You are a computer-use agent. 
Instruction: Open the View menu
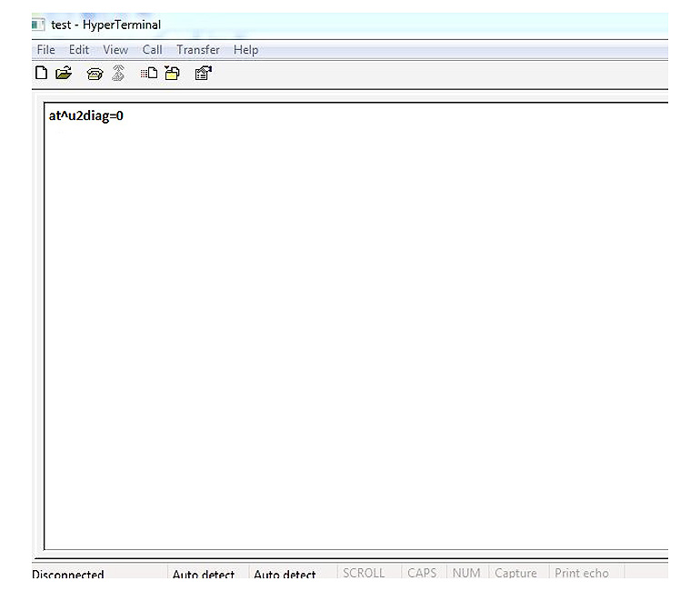115,49
